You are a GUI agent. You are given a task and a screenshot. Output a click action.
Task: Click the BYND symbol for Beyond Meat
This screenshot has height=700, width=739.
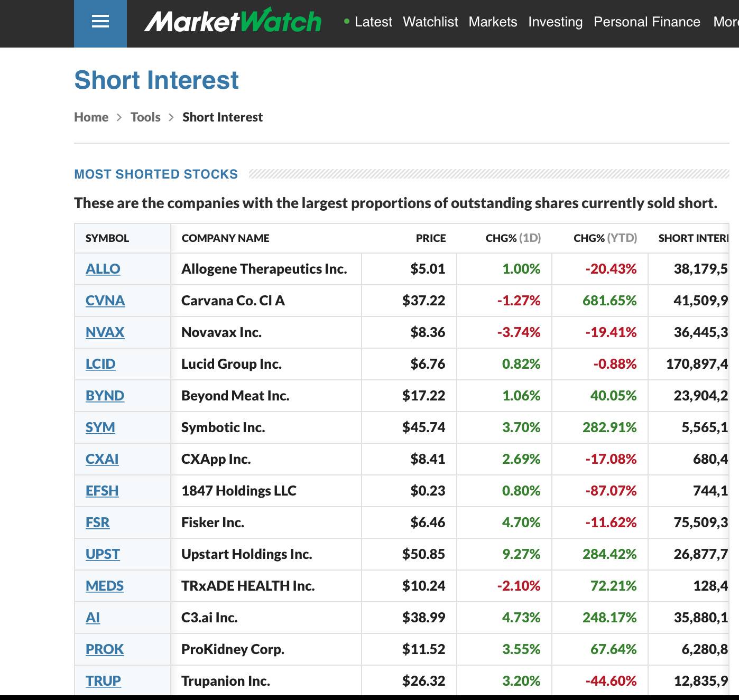tap(105, 396)
